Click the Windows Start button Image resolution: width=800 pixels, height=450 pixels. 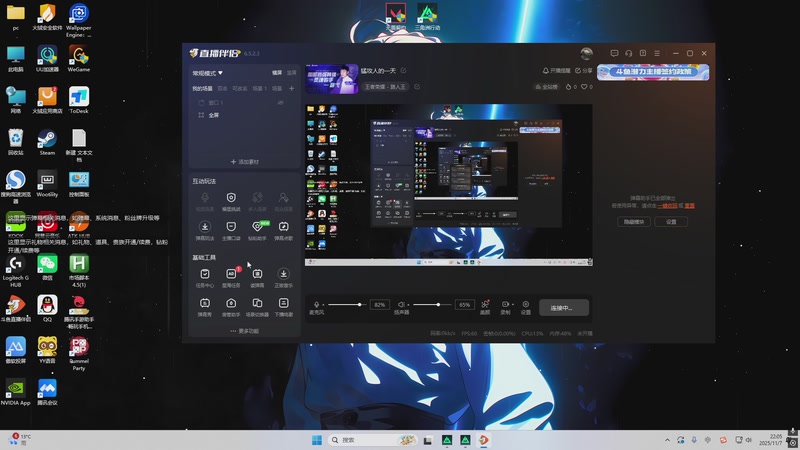(316, 440)
